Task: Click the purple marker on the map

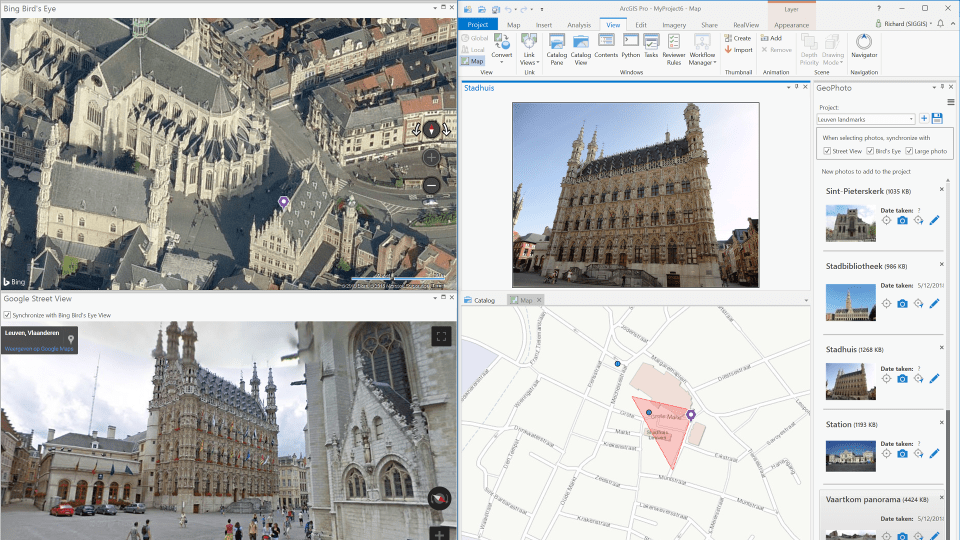Action: coord(691,415)
